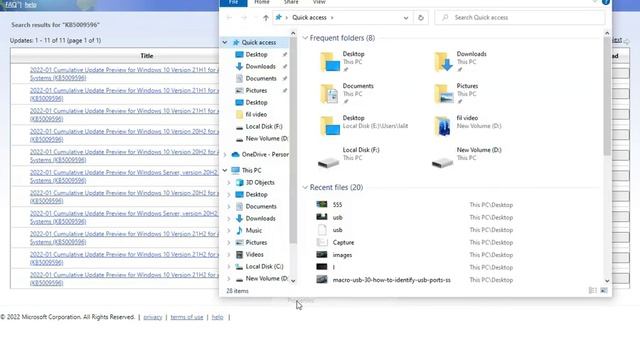Open Desktop folder on Local Disk (E:)

pyautogui.click(x=363, y=126)
